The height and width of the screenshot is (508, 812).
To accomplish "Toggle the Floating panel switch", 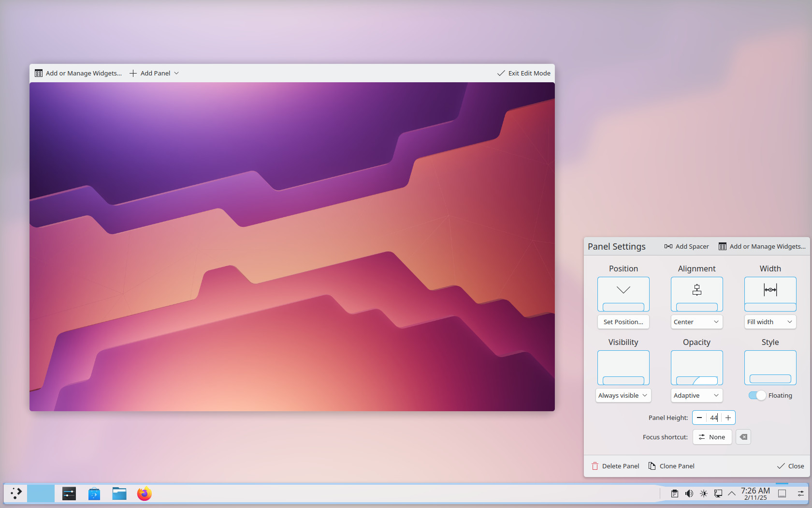I will tap(757, 395).
